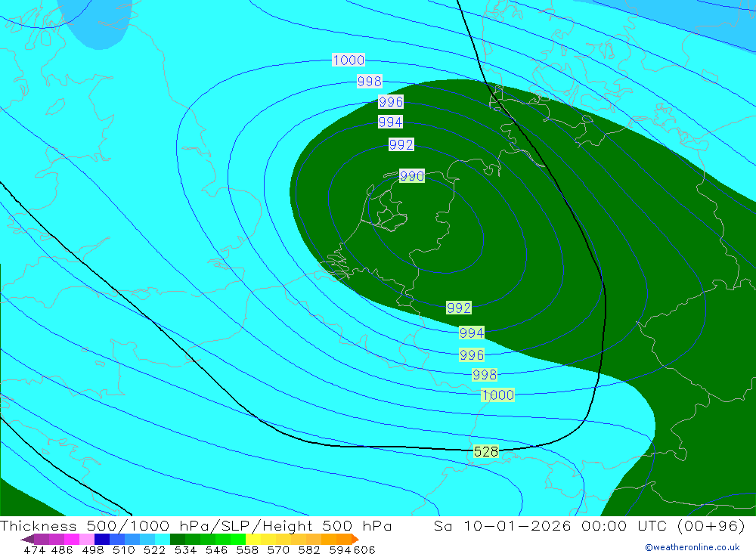
Task: Click the 498 legend value
Action: (x=92, y=549)
